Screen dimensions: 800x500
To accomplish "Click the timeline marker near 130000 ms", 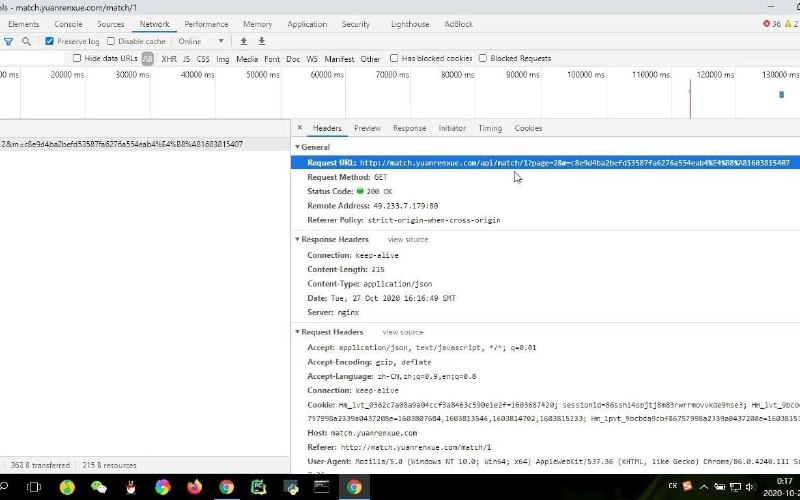I will click(x=781, y=94).
